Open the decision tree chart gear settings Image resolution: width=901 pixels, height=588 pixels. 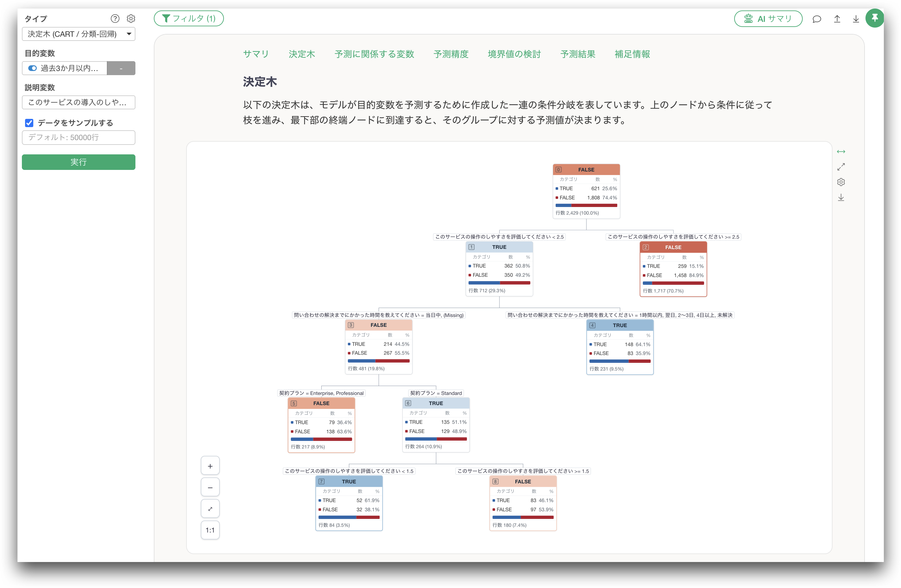click(x=841, y=182)
